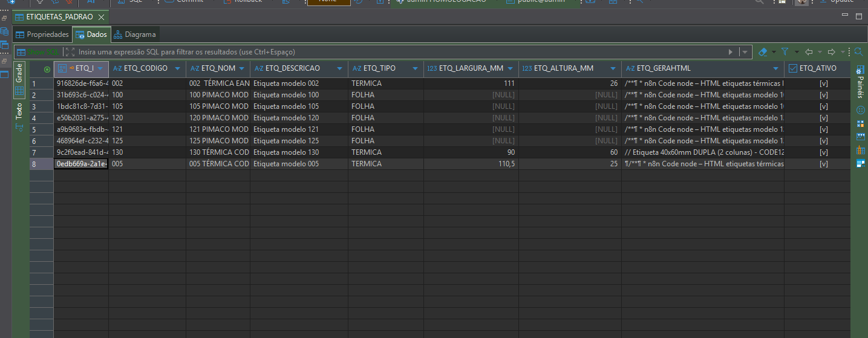Toggle ETQ_ATIVO for row 5
This screenshot has width=868, height=338.
(823, 129)
